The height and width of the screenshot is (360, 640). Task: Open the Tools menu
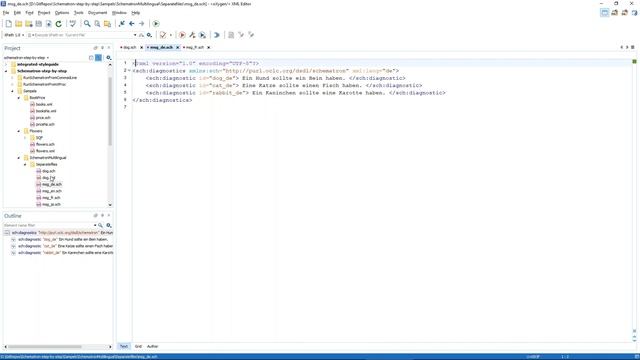click(x=78, y=13)
